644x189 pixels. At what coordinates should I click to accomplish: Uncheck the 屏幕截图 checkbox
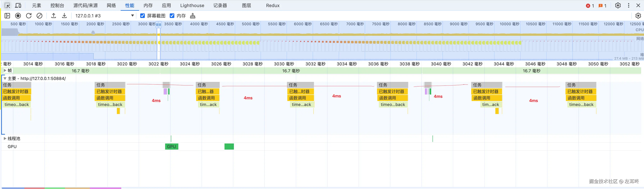tap(143, 16)
